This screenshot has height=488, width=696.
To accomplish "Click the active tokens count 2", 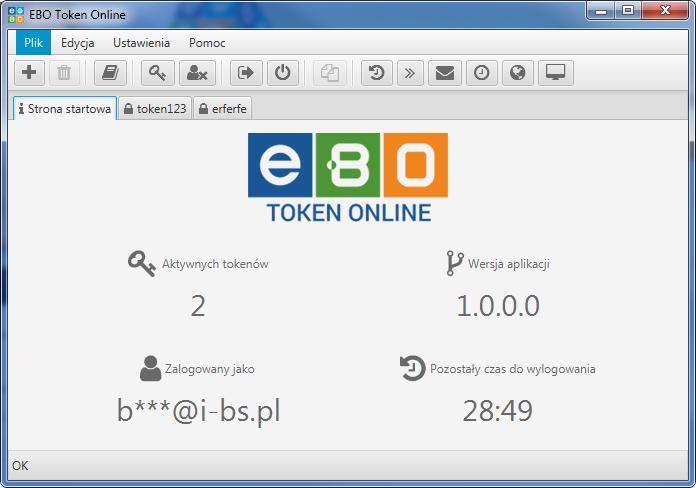I will pyautogui.click(x=198, y=306).
